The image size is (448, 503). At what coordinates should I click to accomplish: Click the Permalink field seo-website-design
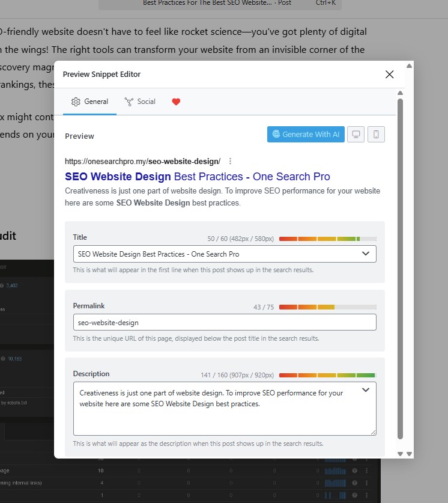click(x=225, y=322)
